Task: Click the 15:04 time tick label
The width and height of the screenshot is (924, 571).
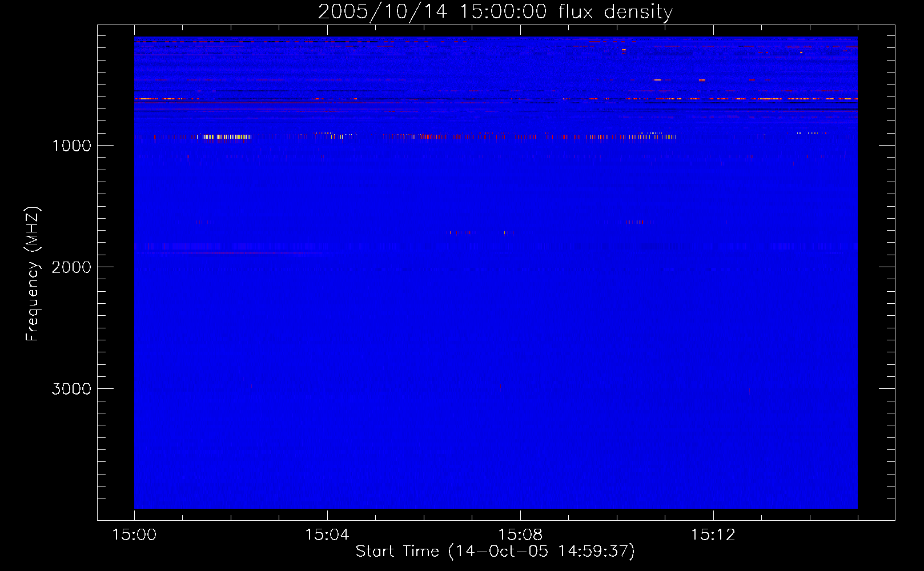Action: (x=327, y=534)
